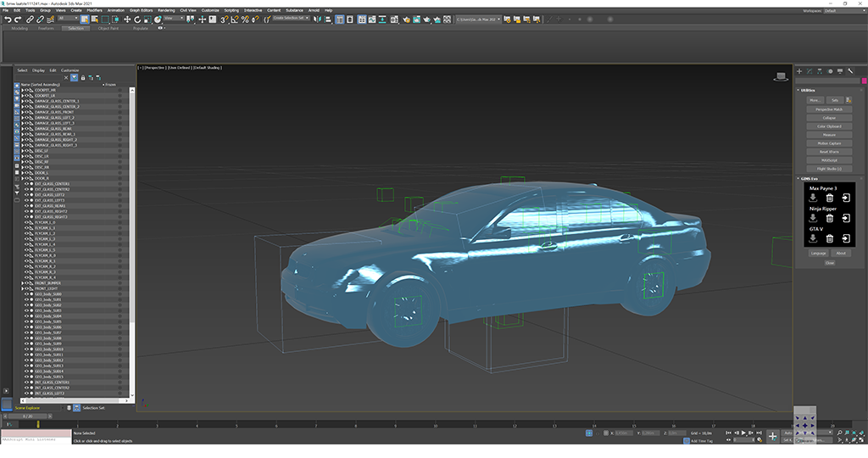Click the Max Payne 3 import icon
868x458 pixels.
[x=813, y=198]
